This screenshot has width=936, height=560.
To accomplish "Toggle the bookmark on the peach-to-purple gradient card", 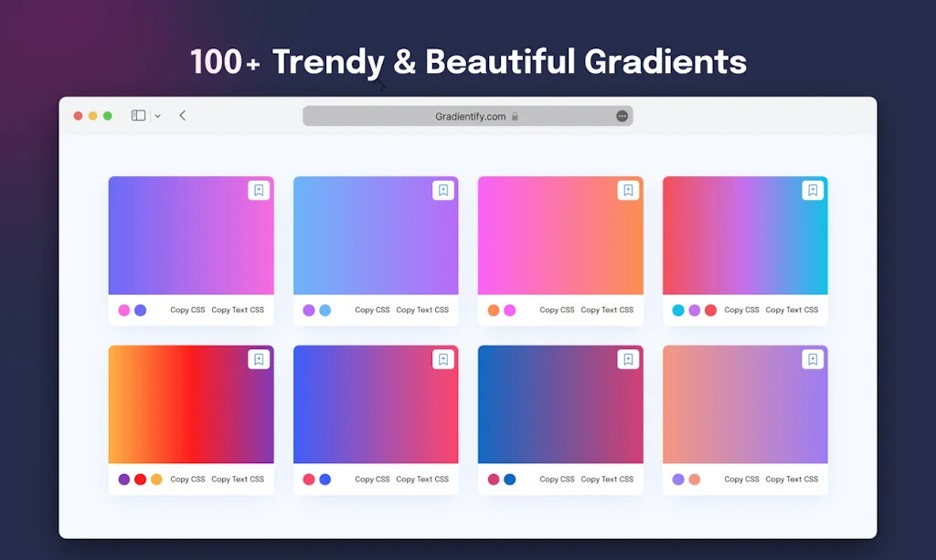I will pyautogui.click(x=813, y=359).
